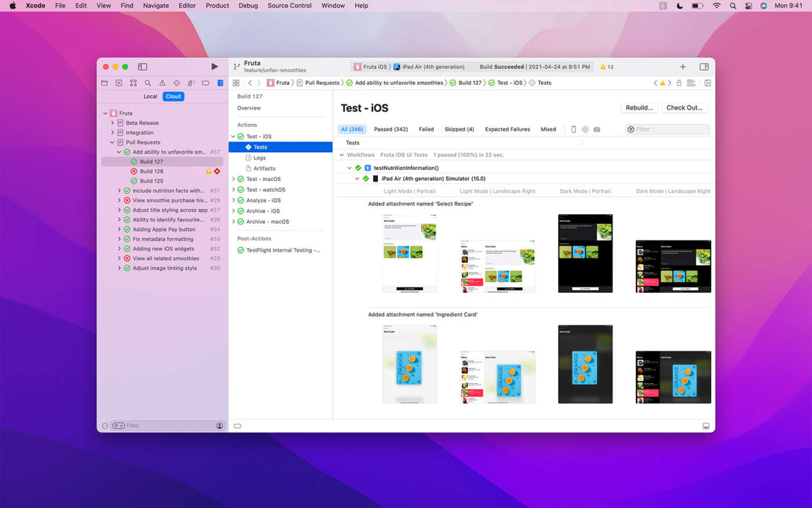Screen dimensions: 812x508
Task: Click the test results Filter field
Action: click(671, 129)
